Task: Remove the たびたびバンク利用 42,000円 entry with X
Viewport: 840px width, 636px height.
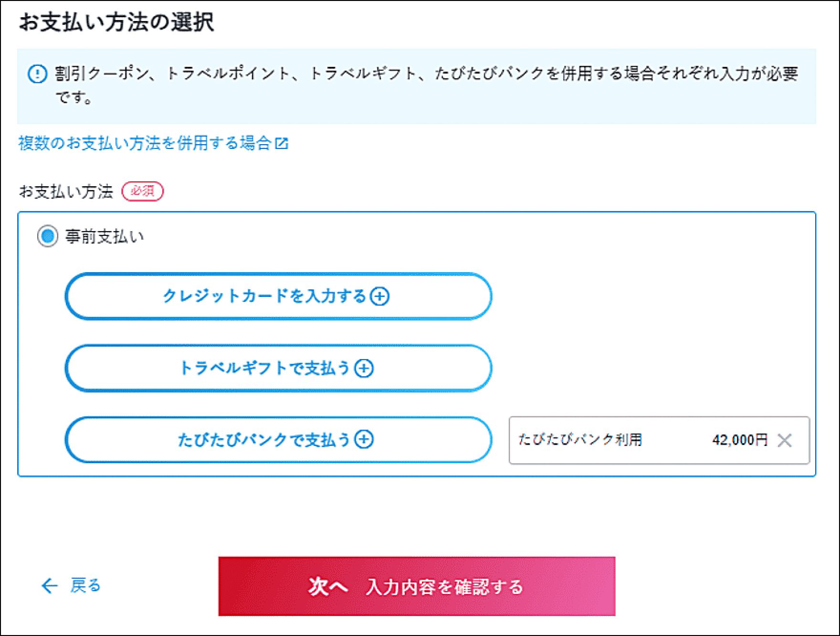Action: tap(785, 440)
